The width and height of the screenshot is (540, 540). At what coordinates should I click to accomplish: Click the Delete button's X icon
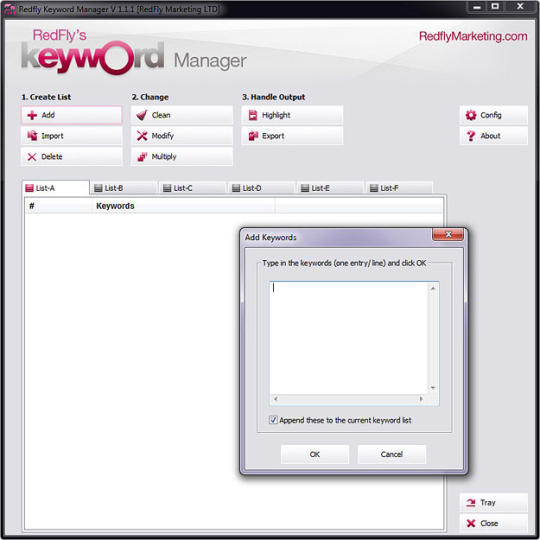pos(32,157)
